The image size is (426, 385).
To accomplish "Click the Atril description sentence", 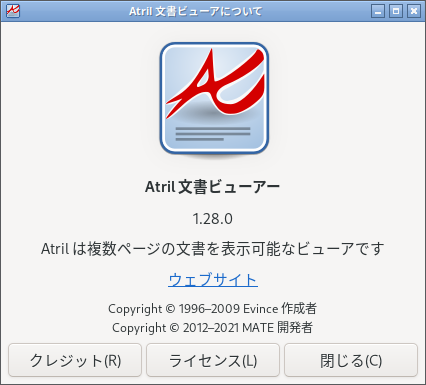I will (213, 249).
